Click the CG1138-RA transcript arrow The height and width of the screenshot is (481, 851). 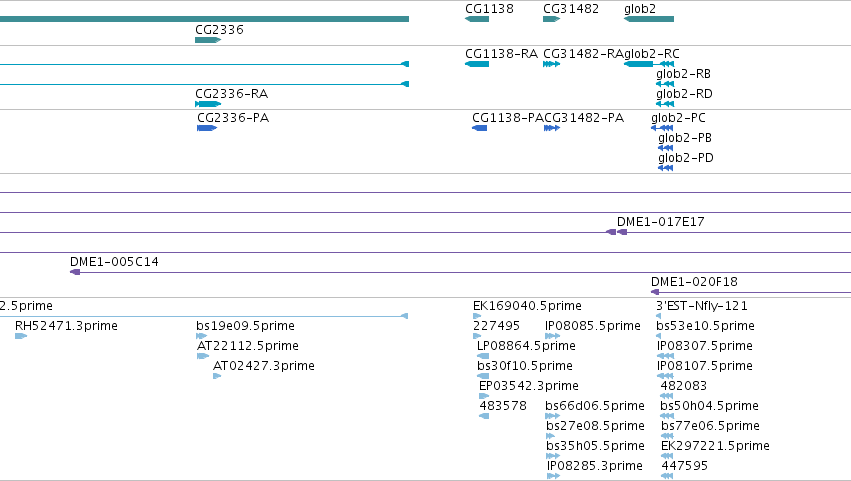pos(477,64)
